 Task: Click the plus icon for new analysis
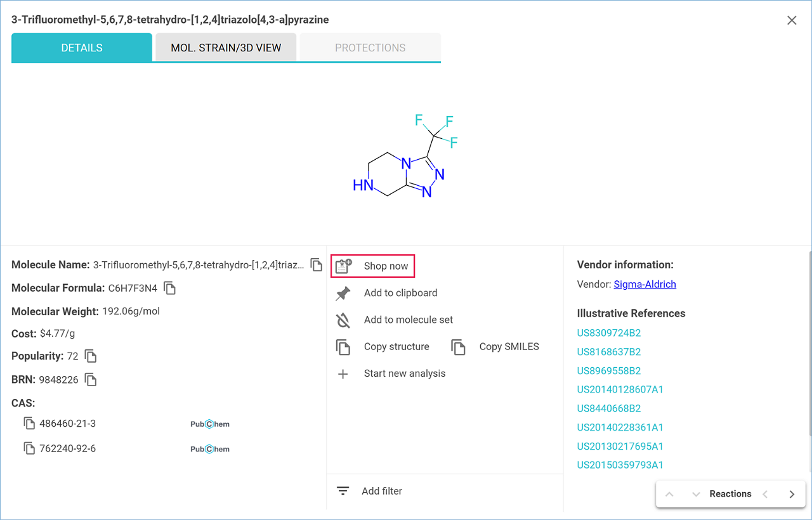[x=343, y=374]
